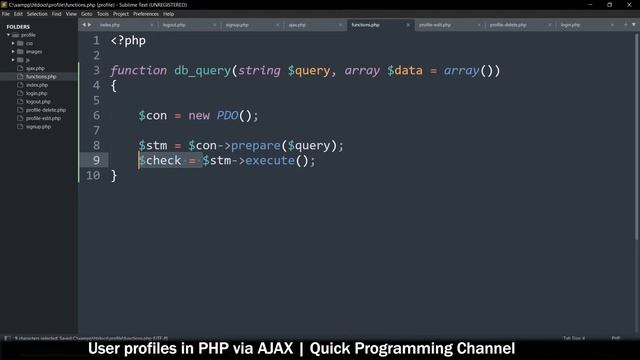This screenshot has height=360, width=640.
Task: Click the $check variable on line 9
Action: pyautogui.click(x=160, y=160)
